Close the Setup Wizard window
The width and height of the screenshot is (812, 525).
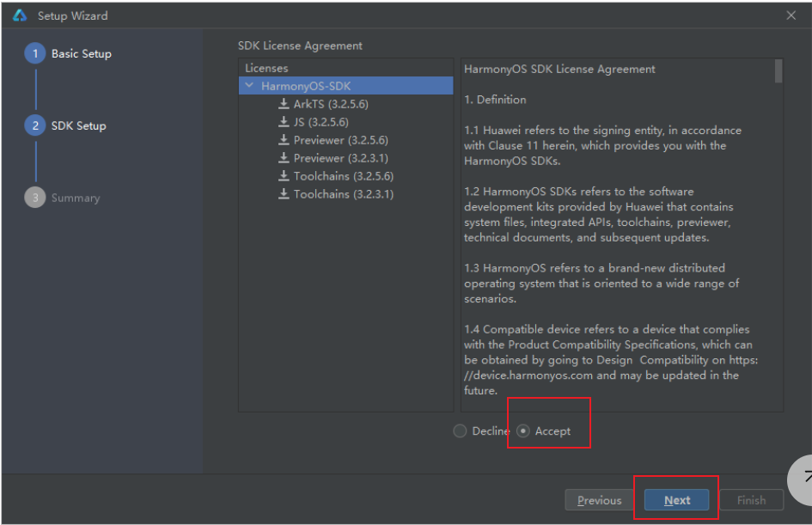(x=791, y=15)
